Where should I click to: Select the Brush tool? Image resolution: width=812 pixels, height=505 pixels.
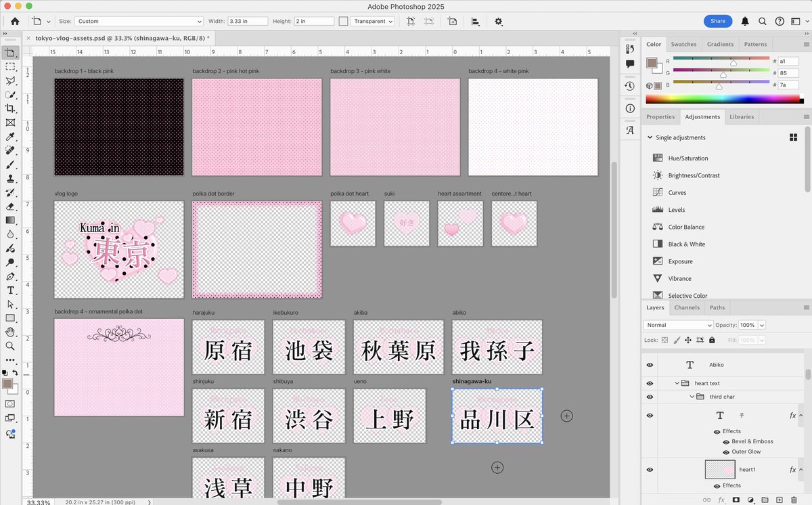[x=10, y=164]
